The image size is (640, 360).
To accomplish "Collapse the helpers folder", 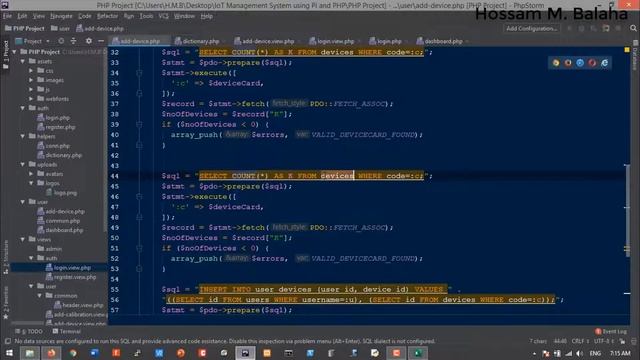I will pyautogui.click(x=23, y=136).
